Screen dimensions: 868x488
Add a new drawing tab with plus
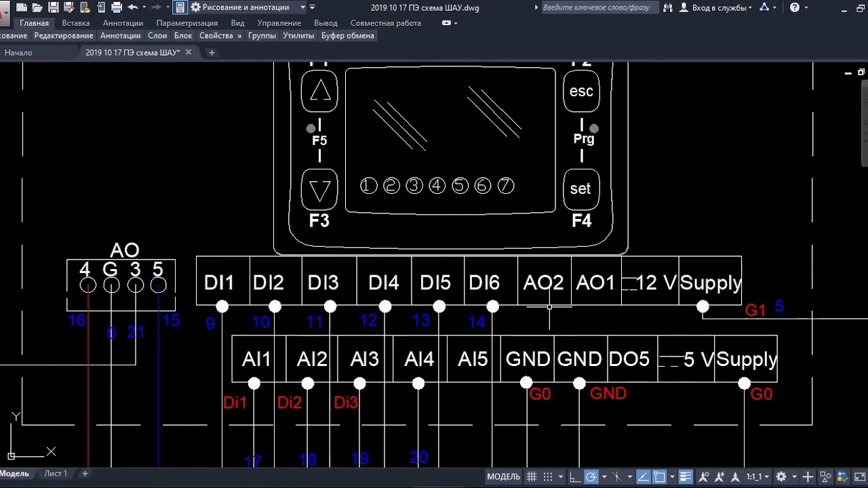[x=212, y=53]
